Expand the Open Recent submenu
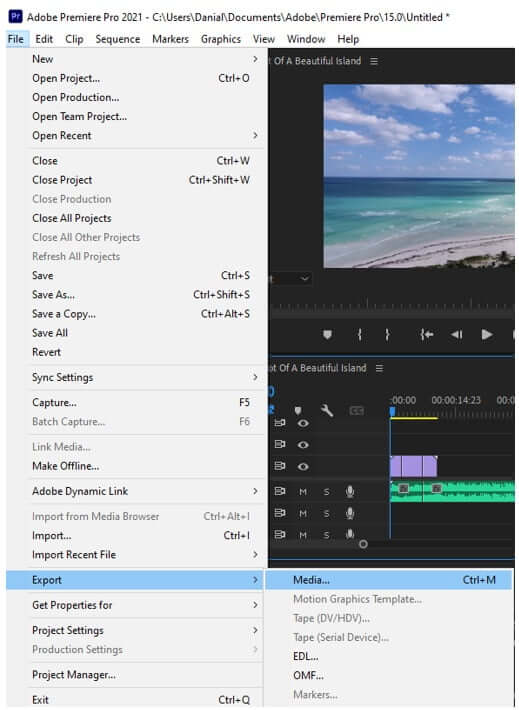Image resolution: width=519 pixels, height=710 pixels. pyautogui.click(x=255, y=135)
